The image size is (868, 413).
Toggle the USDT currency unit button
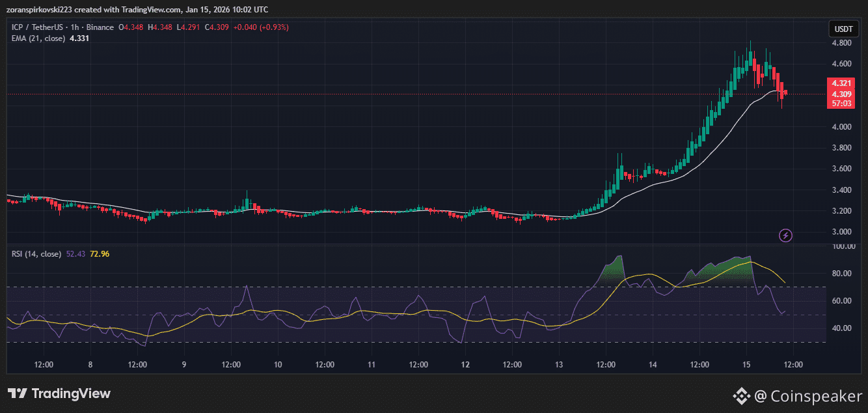click(x=843, y=29)
